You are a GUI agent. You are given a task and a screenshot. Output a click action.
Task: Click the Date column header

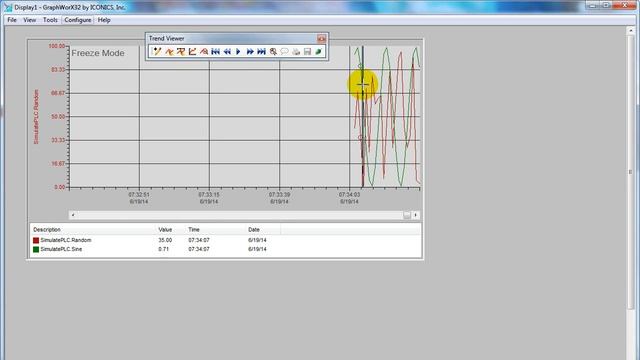click(x=254, y=230)
